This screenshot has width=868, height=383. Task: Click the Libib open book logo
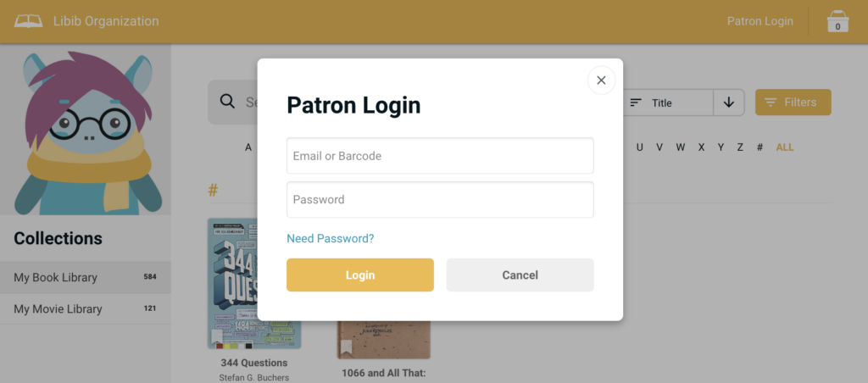(x=29, y=21)
